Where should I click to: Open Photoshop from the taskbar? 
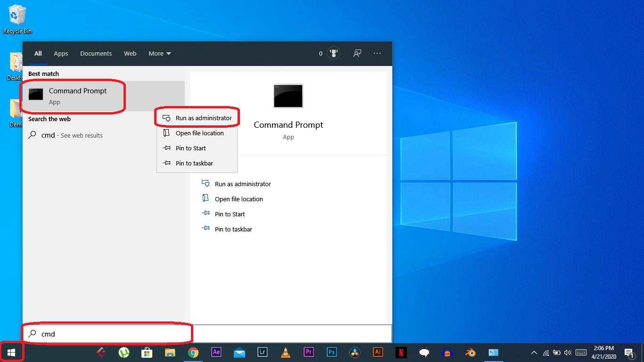coord(331,352)
